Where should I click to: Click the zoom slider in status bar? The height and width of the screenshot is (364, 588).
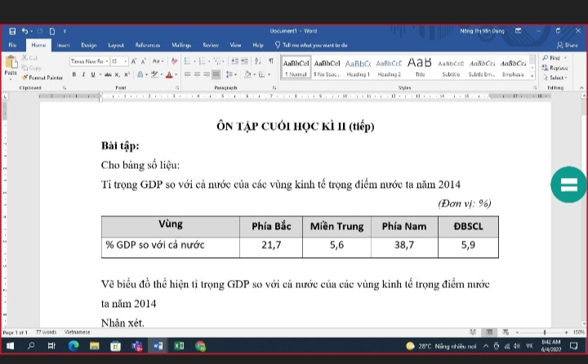pos(539,332)
